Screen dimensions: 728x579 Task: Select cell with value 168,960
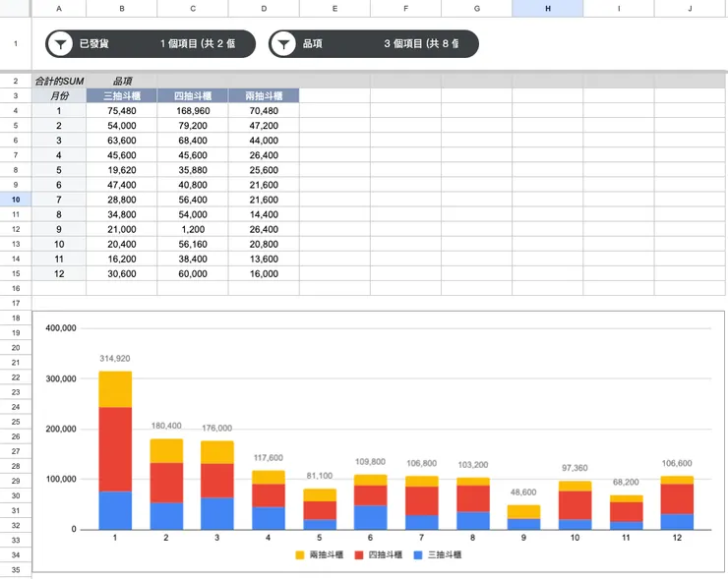point(193,111)
